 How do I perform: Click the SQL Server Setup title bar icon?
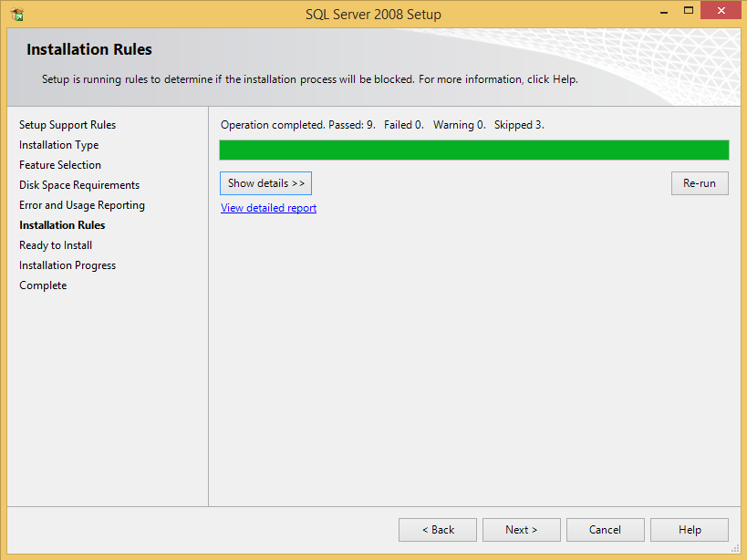17,15
